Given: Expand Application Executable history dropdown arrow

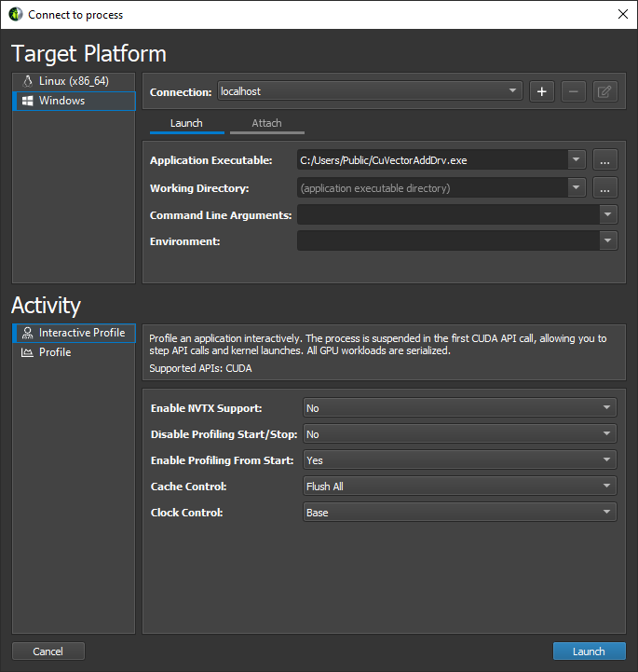Looking at the screenshot, I should pyautogui.click(x=577, y=160).
